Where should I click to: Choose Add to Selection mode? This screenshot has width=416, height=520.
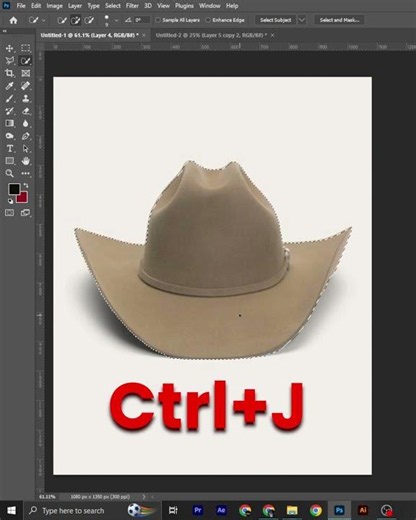pyautogui.click(x=76, y=20)
